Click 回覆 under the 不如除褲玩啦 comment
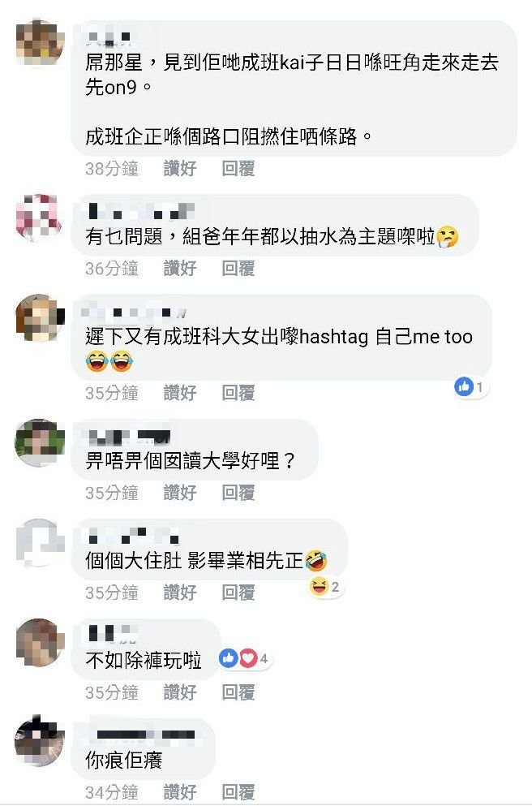532x806 pixels. (x=238, y=692)
